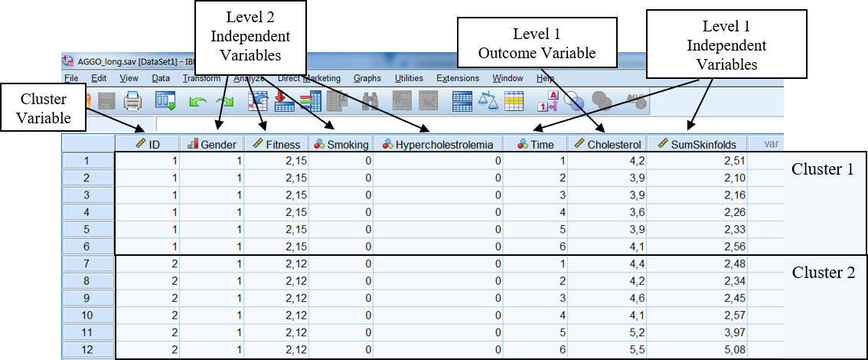This screenshot has width=868, height=360.
Task: Open the Direct Marketing menu
Action: (x=309, y=78)
